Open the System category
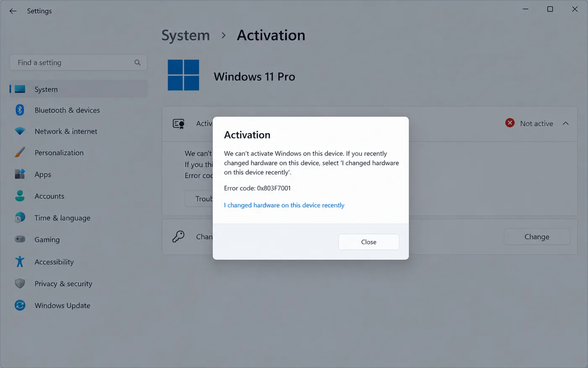 (79, 89)
